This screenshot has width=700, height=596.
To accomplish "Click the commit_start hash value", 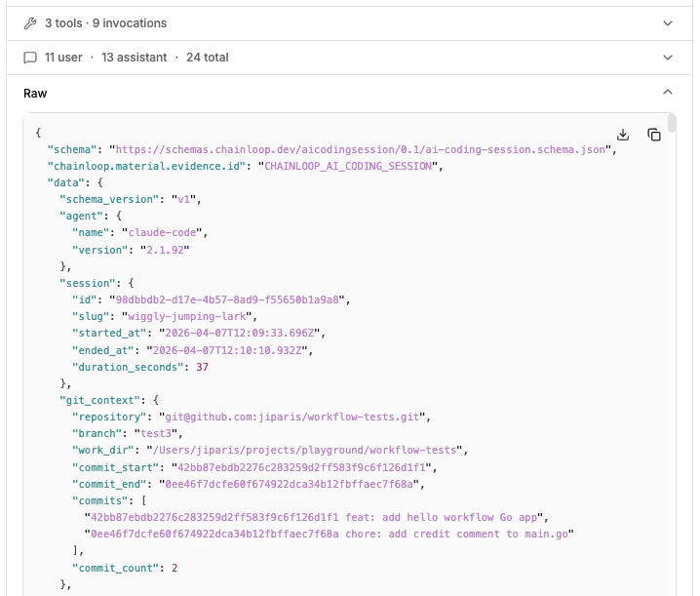I will [x=301, y=468].
